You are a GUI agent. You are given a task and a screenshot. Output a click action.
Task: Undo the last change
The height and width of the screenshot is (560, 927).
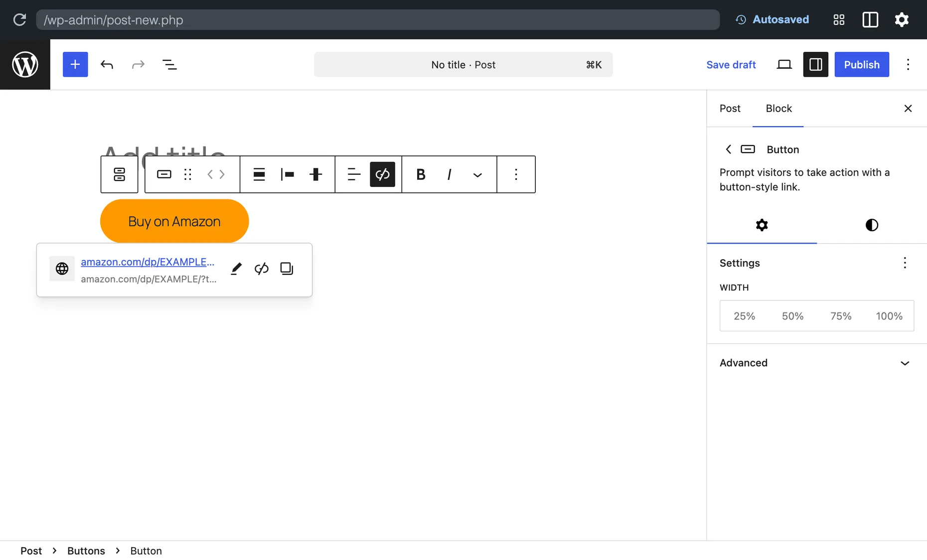[107, 64]
